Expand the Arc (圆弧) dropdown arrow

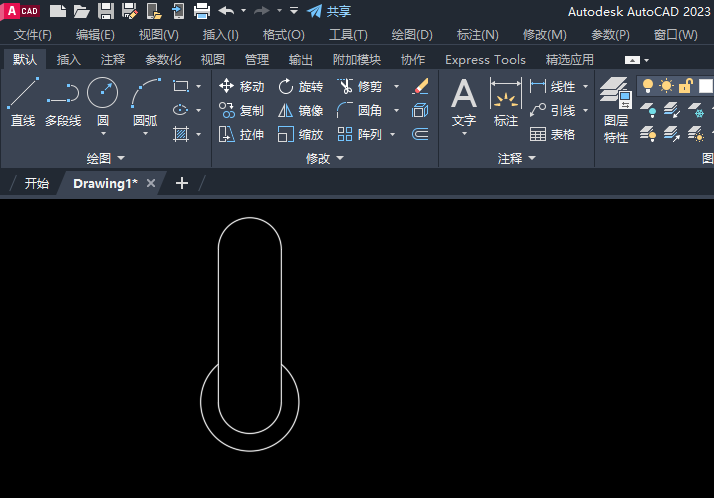[x=145, y=134]
